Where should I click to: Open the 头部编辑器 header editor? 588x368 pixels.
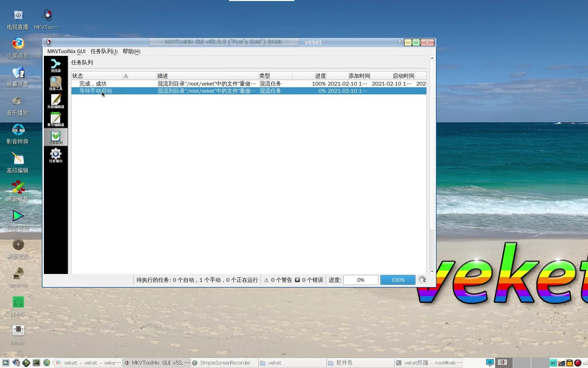pos(55,101)
